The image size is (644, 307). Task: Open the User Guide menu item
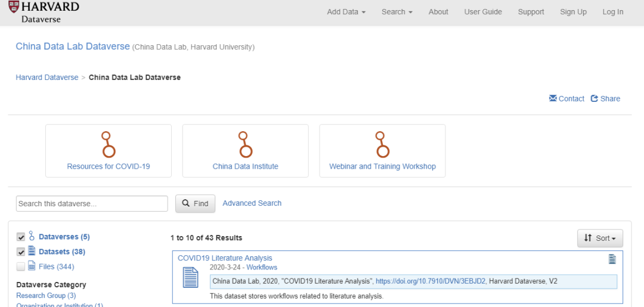(483, 12)
